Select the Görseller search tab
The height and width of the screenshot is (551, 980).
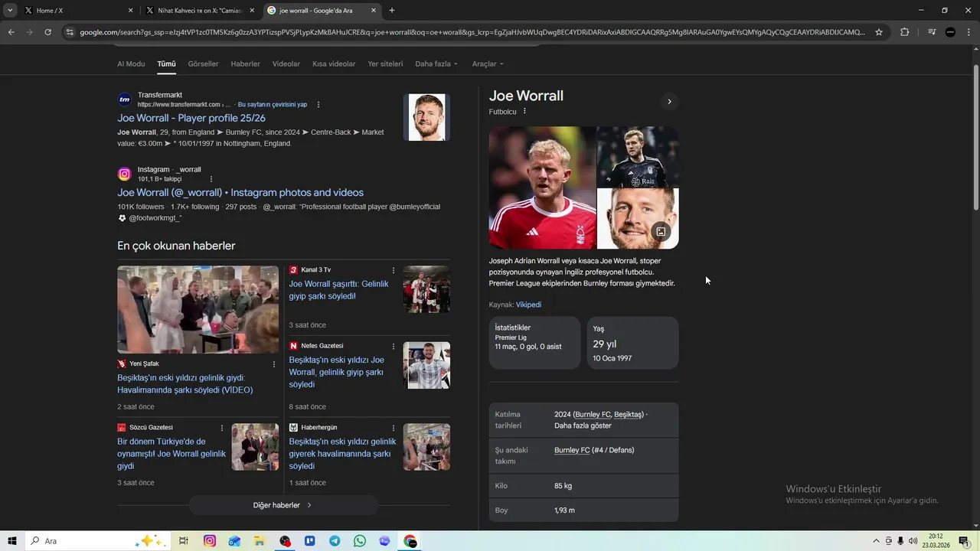203,64
